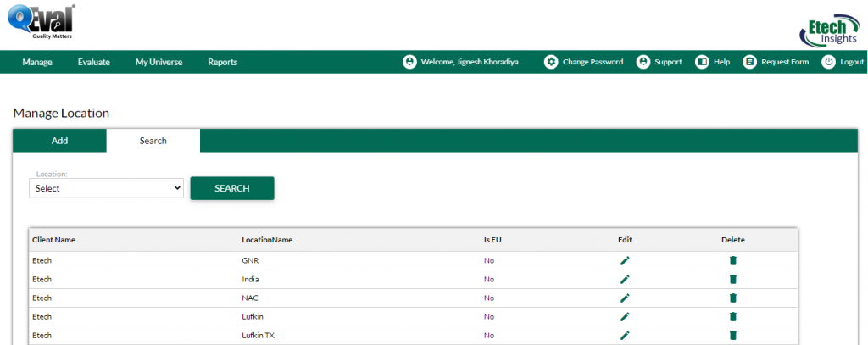Image resolution: width=868 pixels, height=345 pixels.
Task: Remove the NAC location row
Action: coord(733,298)
